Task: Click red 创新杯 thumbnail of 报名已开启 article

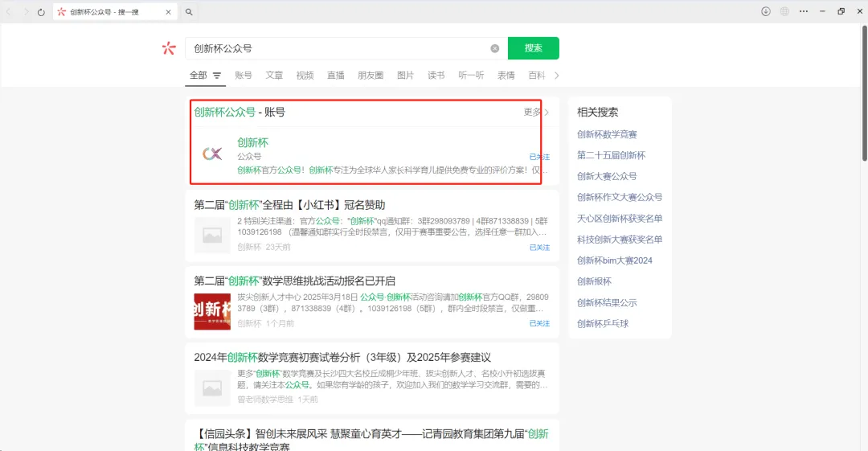Action: (x=212, y=311)
